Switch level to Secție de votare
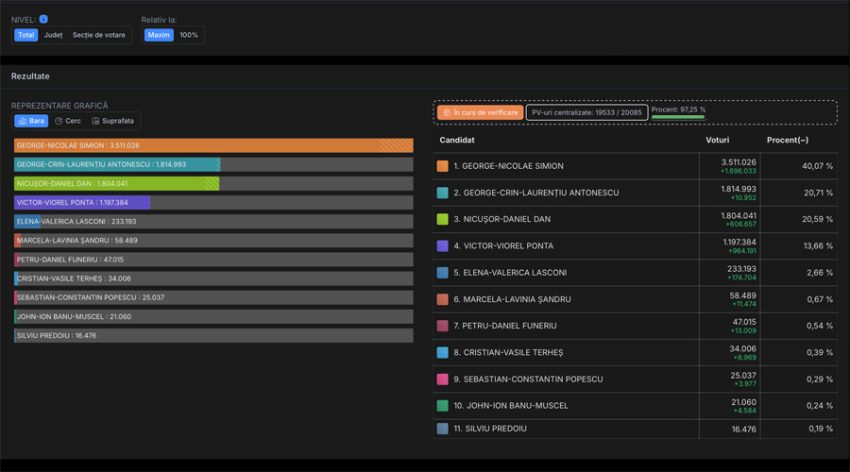Image resolution: width=850 pixels, height=472 pixels. click(x=98, y=35)
